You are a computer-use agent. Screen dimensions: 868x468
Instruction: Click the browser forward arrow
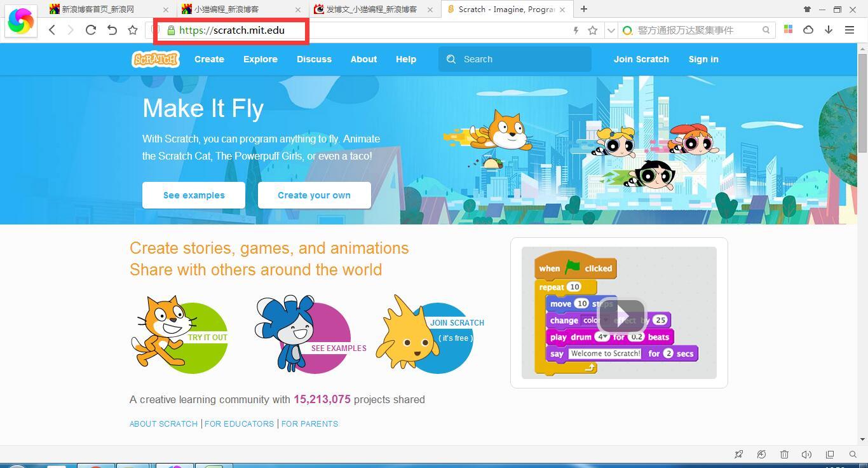click(x=71, y=30)
